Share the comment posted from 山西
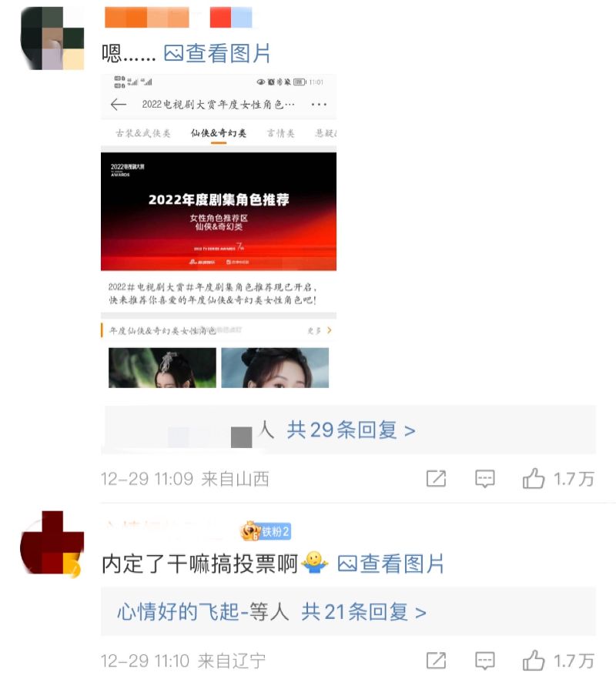The image size is (616, 679). (x=436, y=479)
